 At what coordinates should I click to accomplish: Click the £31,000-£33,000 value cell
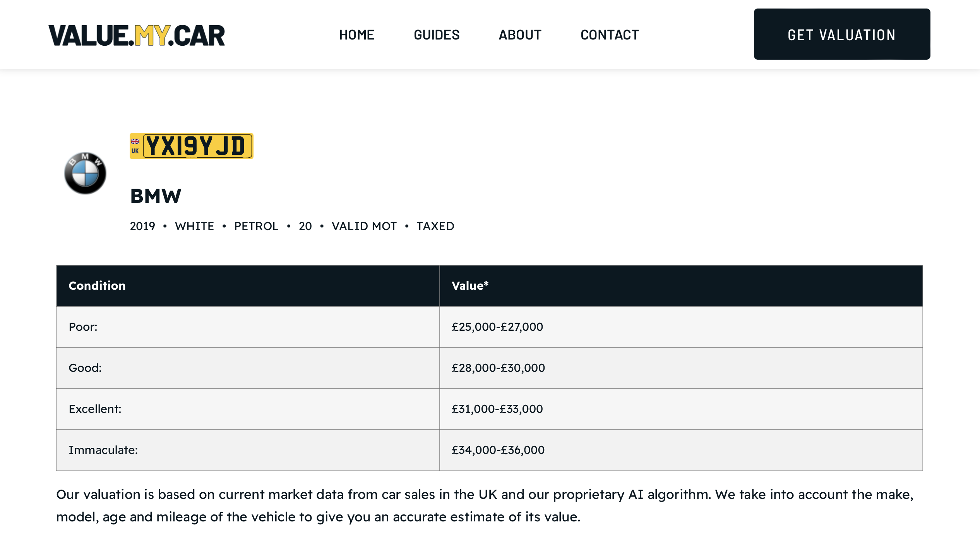[497, 409]
